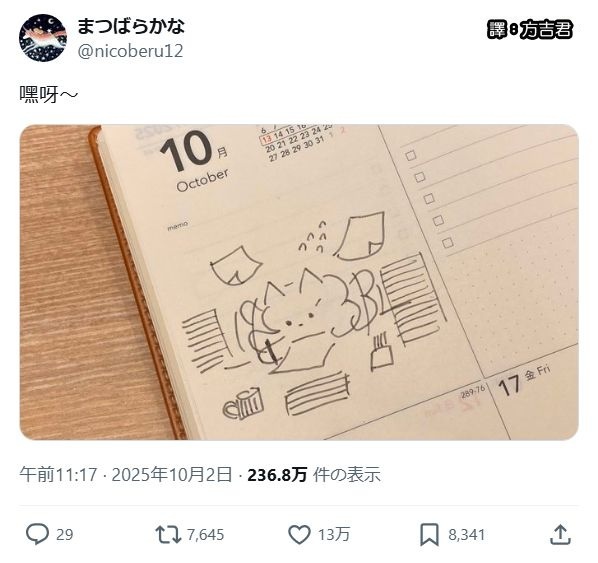The height and width of the screenshot is (563, 598).
Task: Click the 譯:方吉君 watermark badge
Action: pyautogui.click(x=530, y=30)
